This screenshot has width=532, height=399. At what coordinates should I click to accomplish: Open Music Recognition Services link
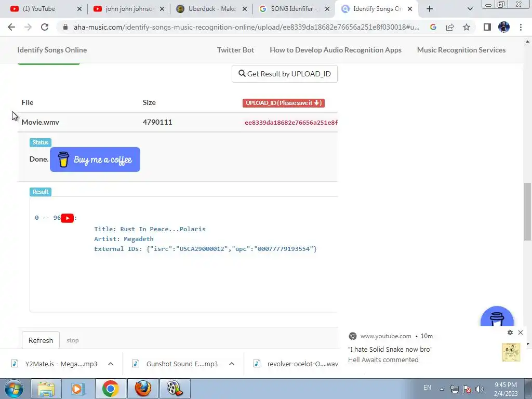coord(461,50)
